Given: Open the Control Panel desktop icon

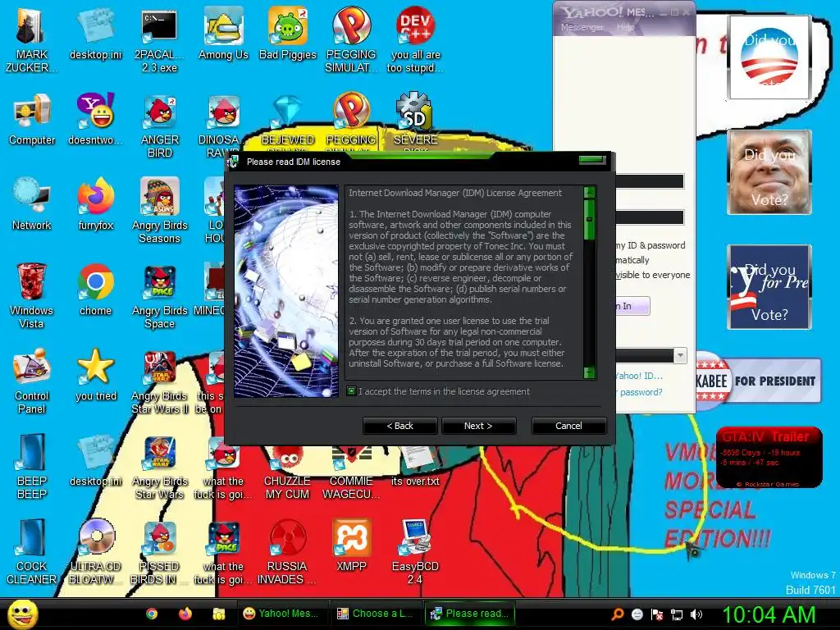Looking at the screenshot, I should [x=32, y=381].
